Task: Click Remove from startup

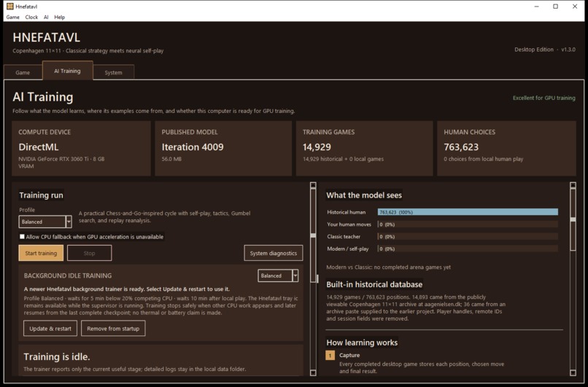Action: tap(113, 329)
